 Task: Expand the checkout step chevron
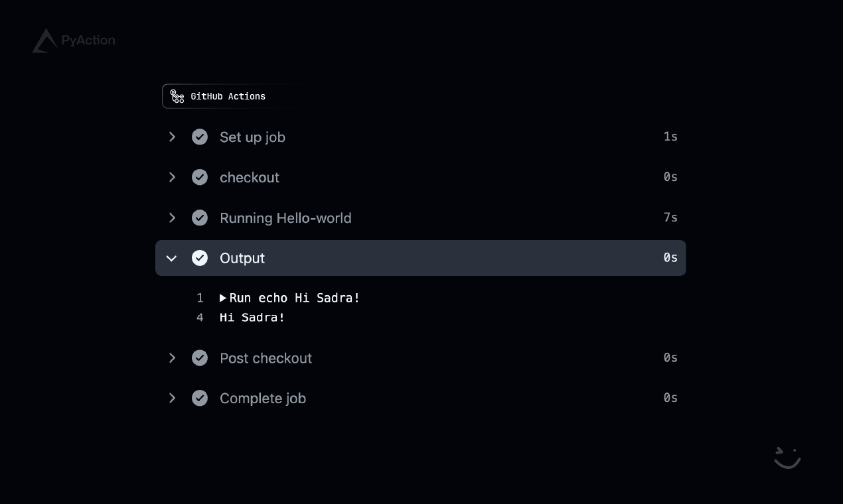click(x=173, y=177)
